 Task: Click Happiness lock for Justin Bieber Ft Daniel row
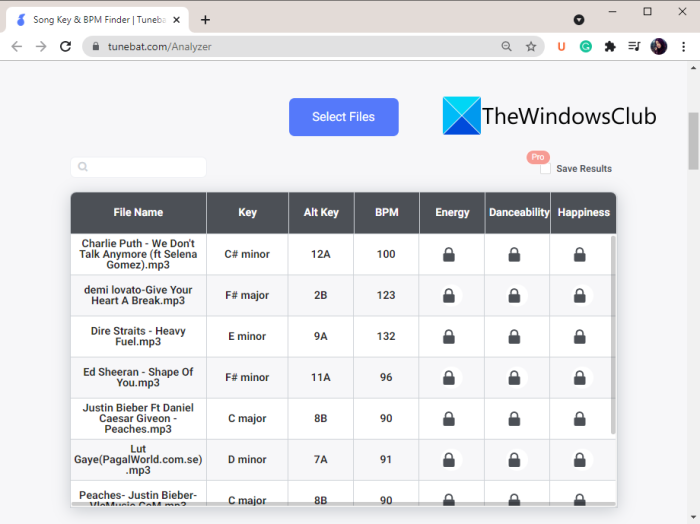click(579, 419)
